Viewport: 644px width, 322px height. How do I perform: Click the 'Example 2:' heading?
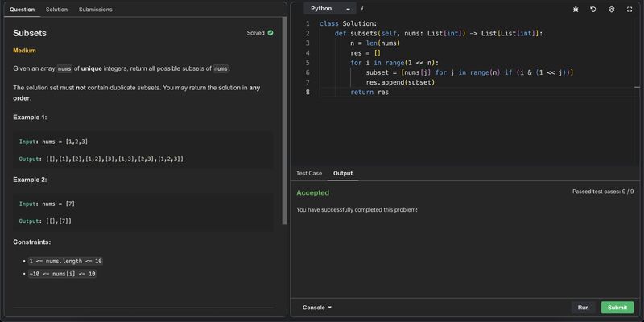tap(30, 180)
